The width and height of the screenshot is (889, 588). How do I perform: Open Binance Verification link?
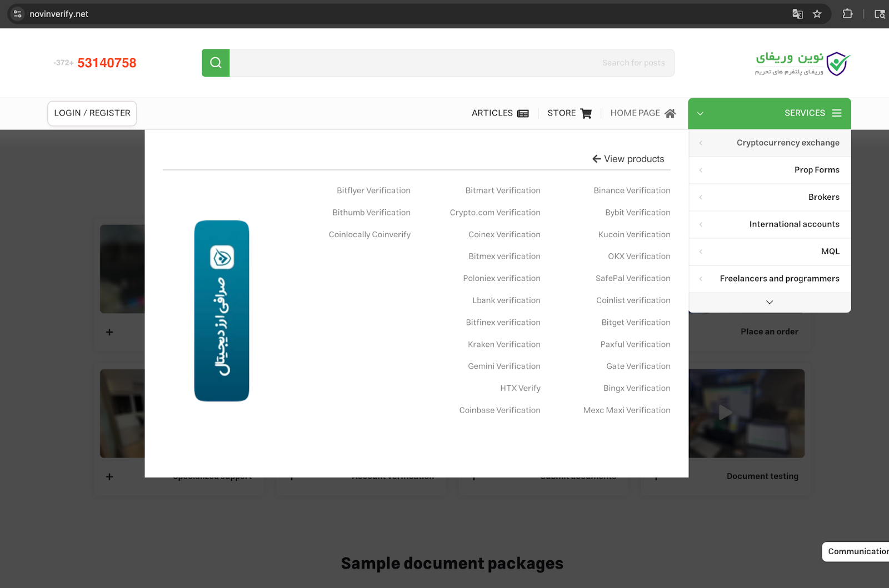pos(632,190)
